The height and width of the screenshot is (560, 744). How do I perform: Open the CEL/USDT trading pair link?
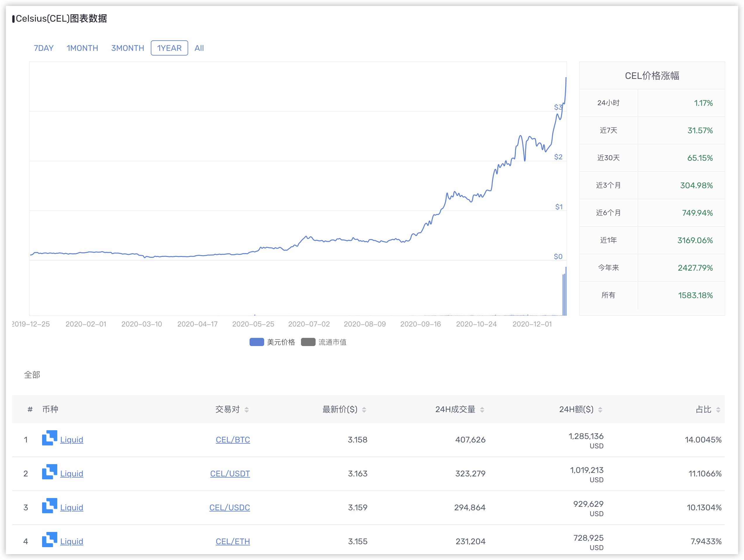(230, 474)
